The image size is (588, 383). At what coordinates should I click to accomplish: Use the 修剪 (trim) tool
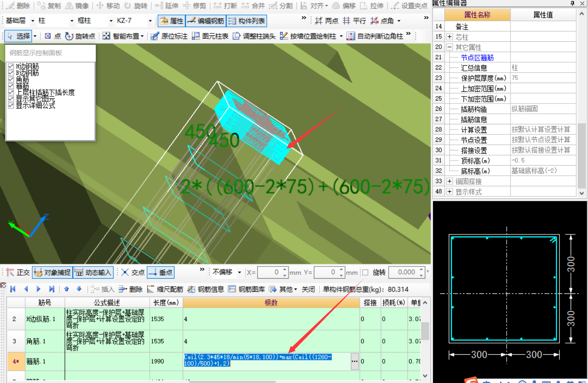[x=195, y=6]
